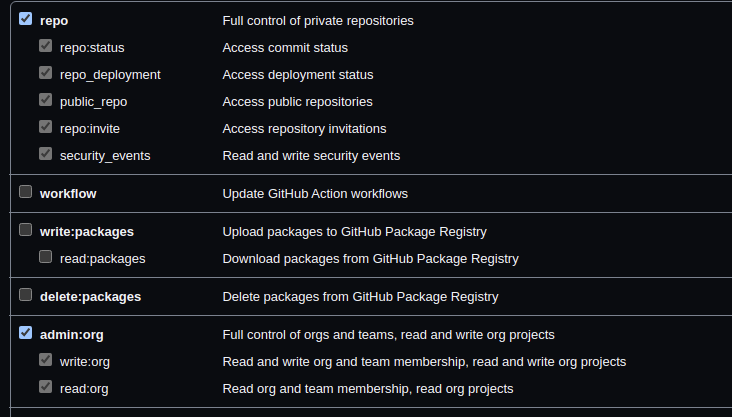Click the delete:packages scope label
Viewport: 732px width, 417px height.
click(x=91, y=297)
